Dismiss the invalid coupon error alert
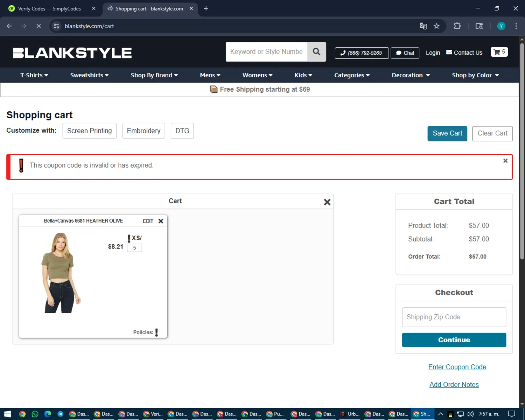Viewport: 525px width, 420px height. 505,161
